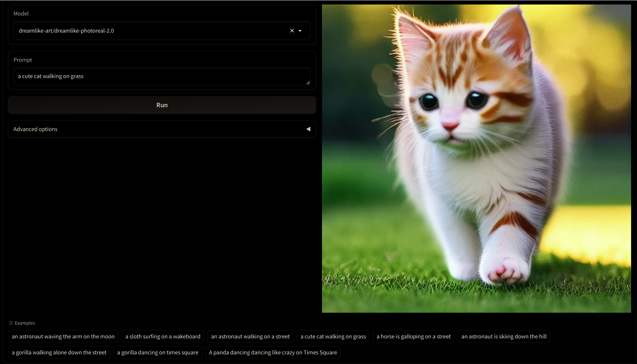Open the Model dropdown arrow
Viewport: 637px width, 364px height.
(300, 31)
